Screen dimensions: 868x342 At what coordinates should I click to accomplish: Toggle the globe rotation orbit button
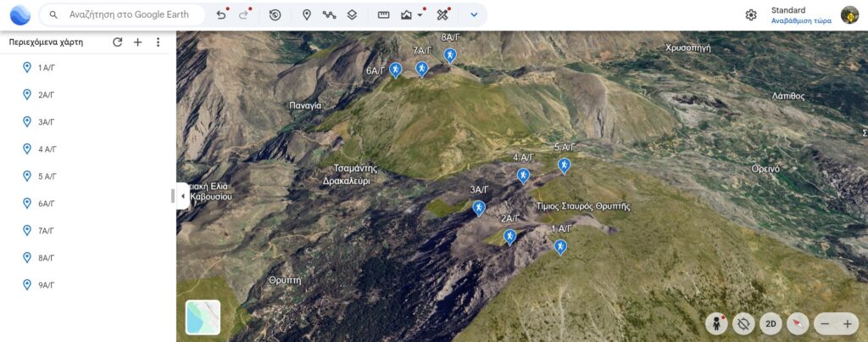(743, 323)
